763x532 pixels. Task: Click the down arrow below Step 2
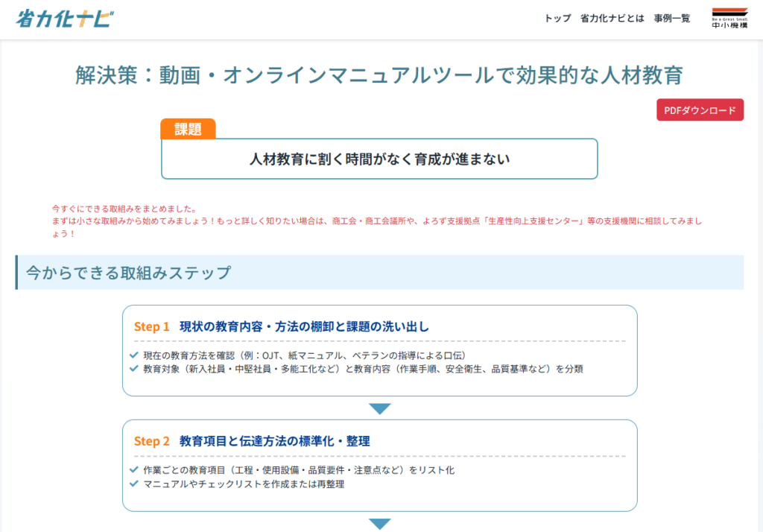pyautogui.click(x=380, y=524)
